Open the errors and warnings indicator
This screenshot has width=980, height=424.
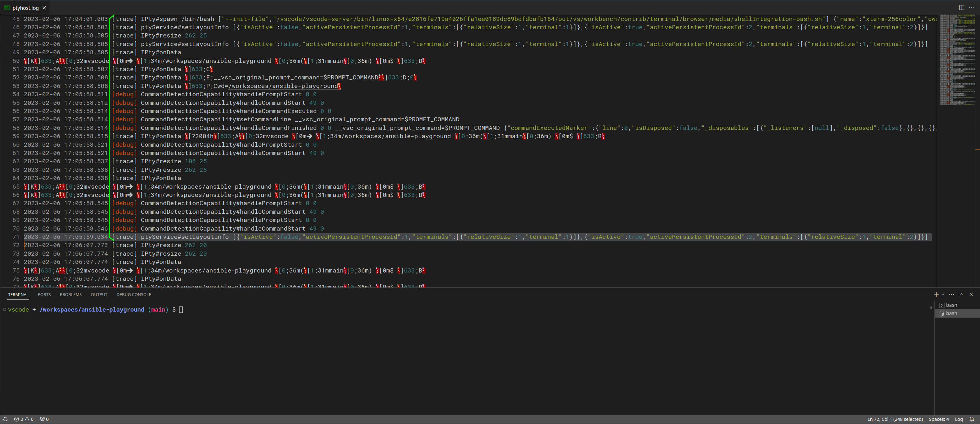[x=24, y=419]
